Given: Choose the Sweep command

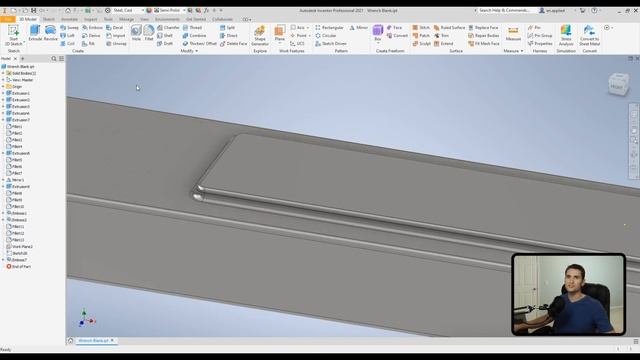Looking at the screenshot, I should coord(69,28).
